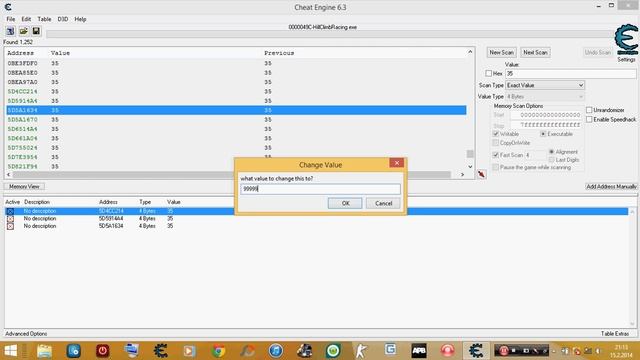
Task: Click the Previous column header
Action: click(x=279, y=53)
